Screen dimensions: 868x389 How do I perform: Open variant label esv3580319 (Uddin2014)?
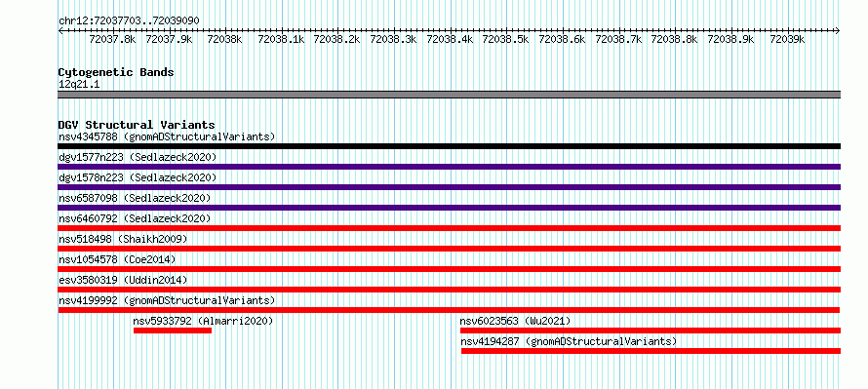point(123,280)
